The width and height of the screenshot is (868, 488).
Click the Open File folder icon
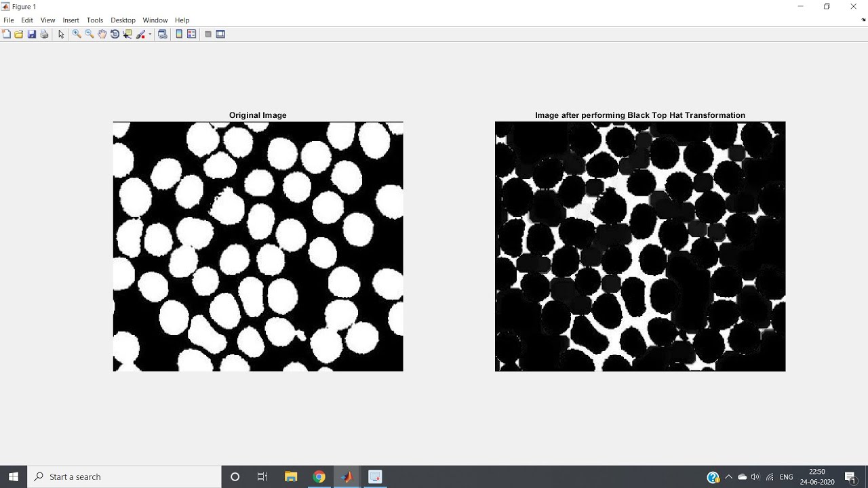(x=19, y=34)
